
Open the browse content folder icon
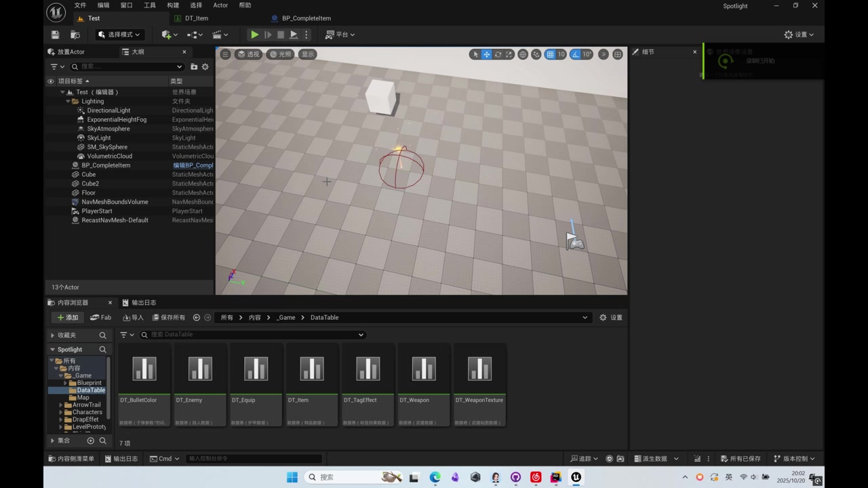[x=75, y=35]
